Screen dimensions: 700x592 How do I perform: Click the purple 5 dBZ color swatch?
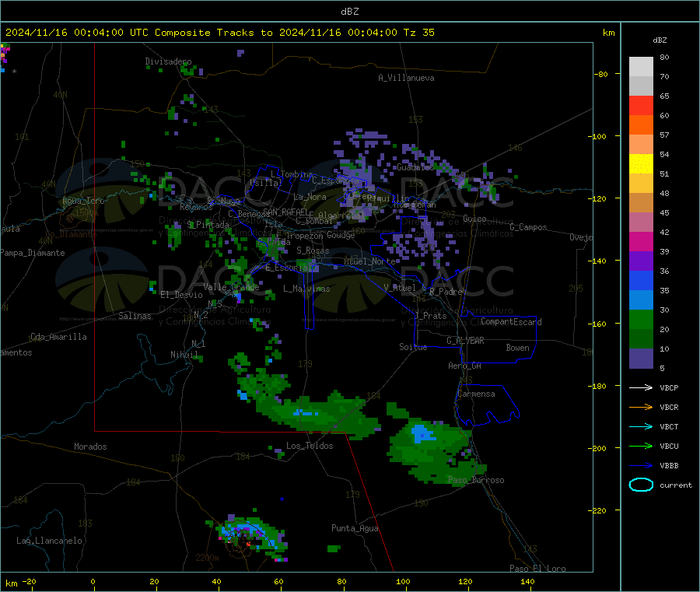[641, 359]
